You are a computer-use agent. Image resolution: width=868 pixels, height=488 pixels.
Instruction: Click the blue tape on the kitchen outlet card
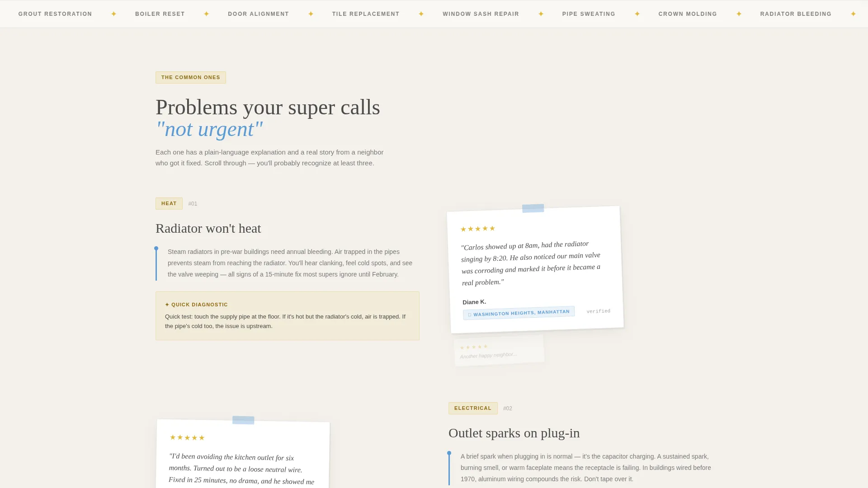[x=243, y=420]
